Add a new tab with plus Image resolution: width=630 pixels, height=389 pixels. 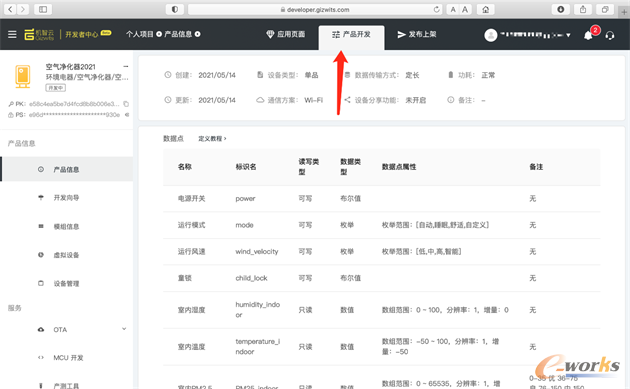tap(624, 12)
